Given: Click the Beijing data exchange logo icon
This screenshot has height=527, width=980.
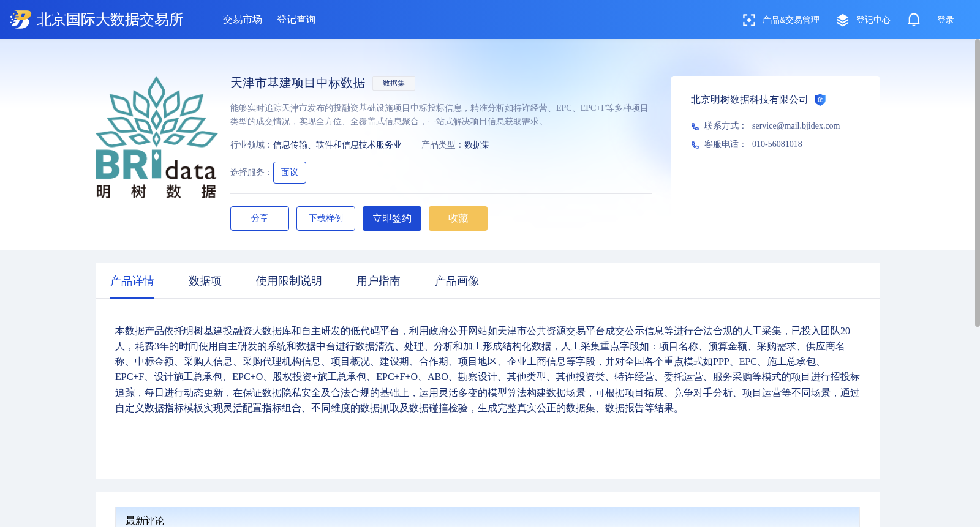Looking at the screenshot, I should [x=21, y=20].
